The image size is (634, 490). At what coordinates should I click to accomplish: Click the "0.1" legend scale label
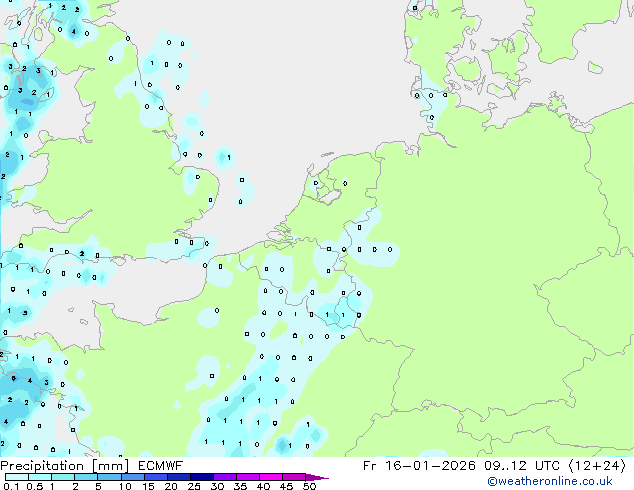click(x=11, y=486)
